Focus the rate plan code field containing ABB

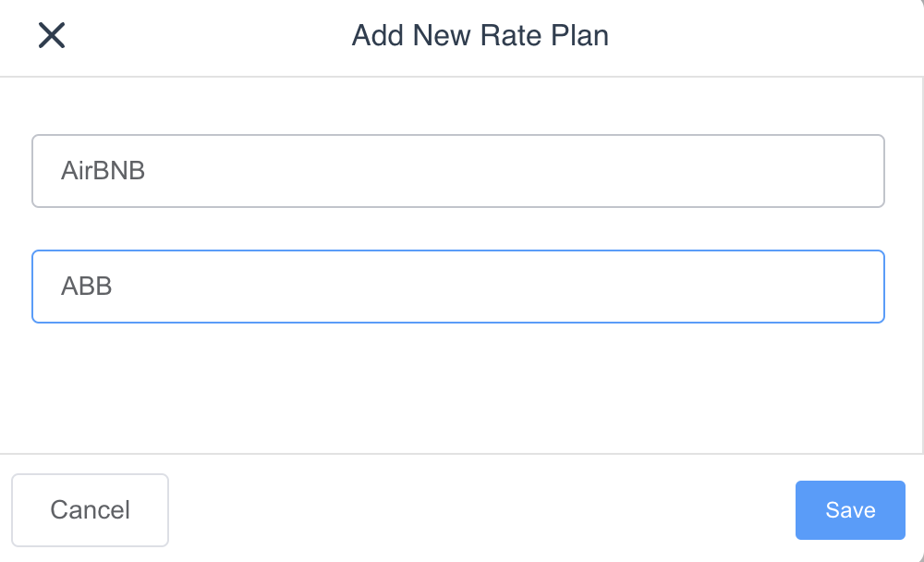coord(457,287)
